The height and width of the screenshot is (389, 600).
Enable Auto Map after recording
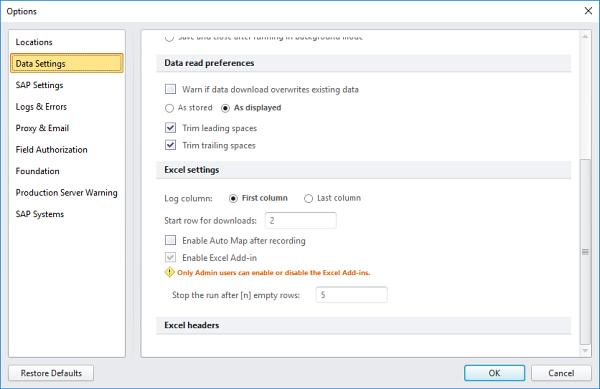170,240
